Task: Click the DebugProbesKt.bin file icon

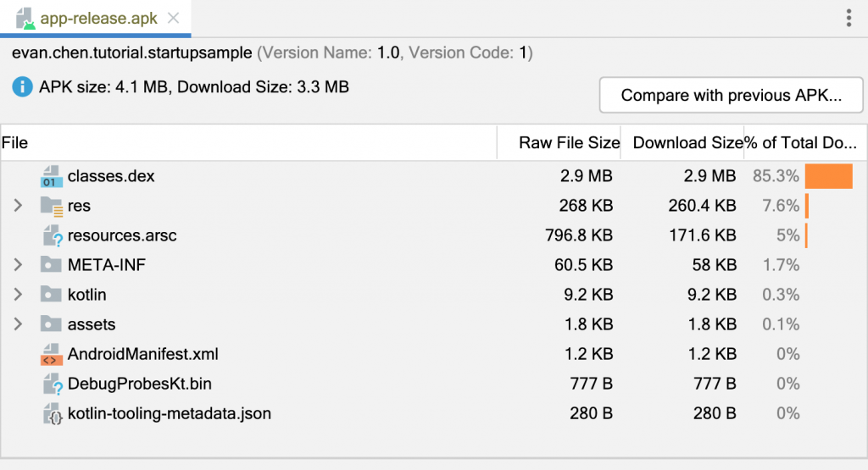Action: (x=52, y=384)
